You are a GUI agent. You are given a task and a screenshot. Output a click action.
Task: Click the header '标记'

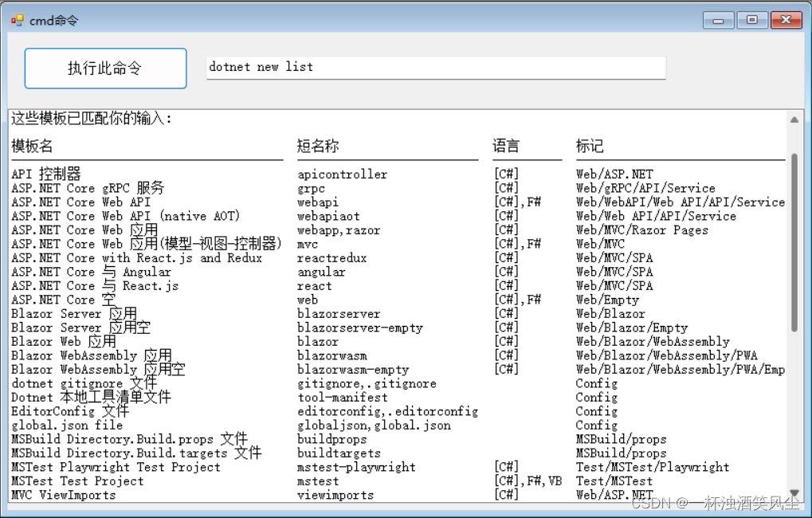click(x=590, y=147)
